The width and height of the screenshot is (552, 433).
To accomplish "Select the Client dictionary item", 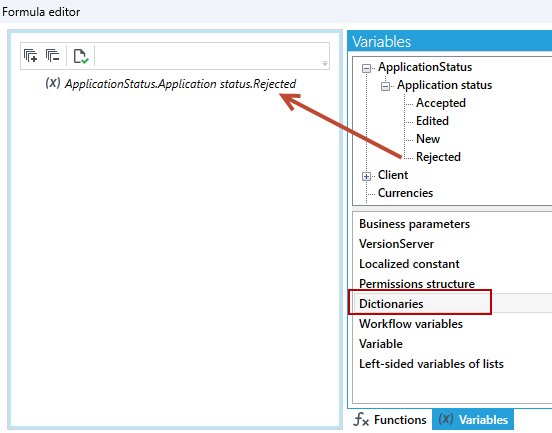I will [x=393, y=175].
